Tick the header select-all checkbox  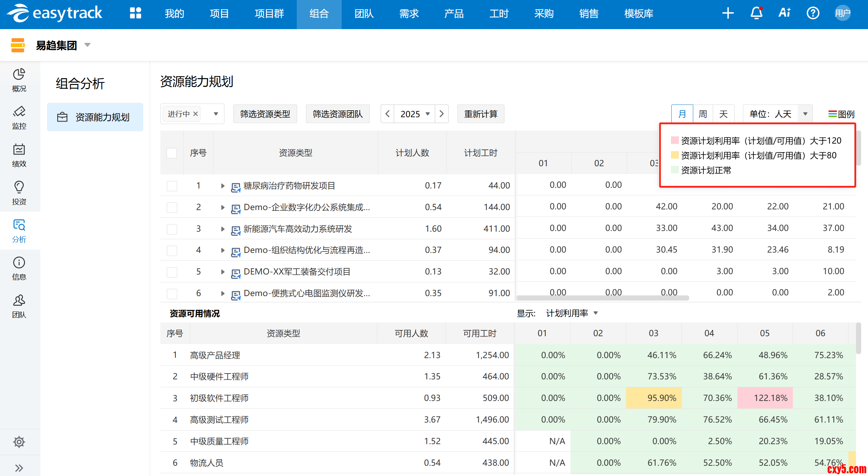pyautogui.click(x=172, y=153)
